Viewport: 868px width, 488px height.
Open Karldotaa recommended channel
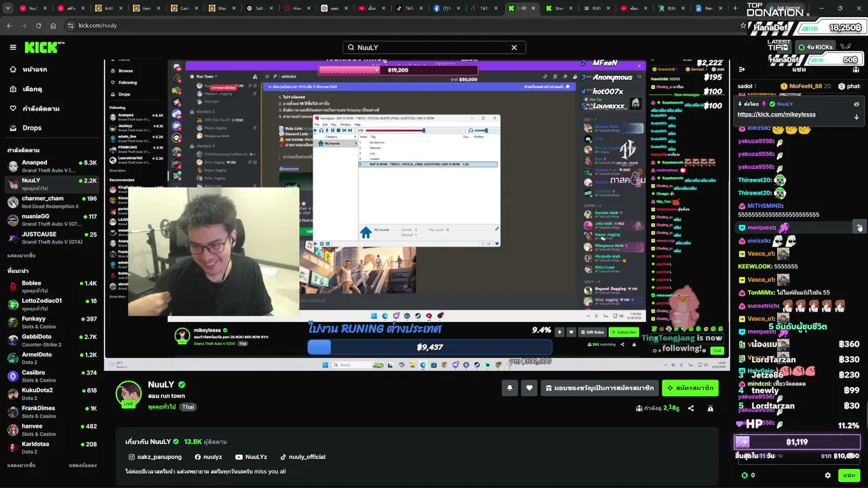click(52, 447)
